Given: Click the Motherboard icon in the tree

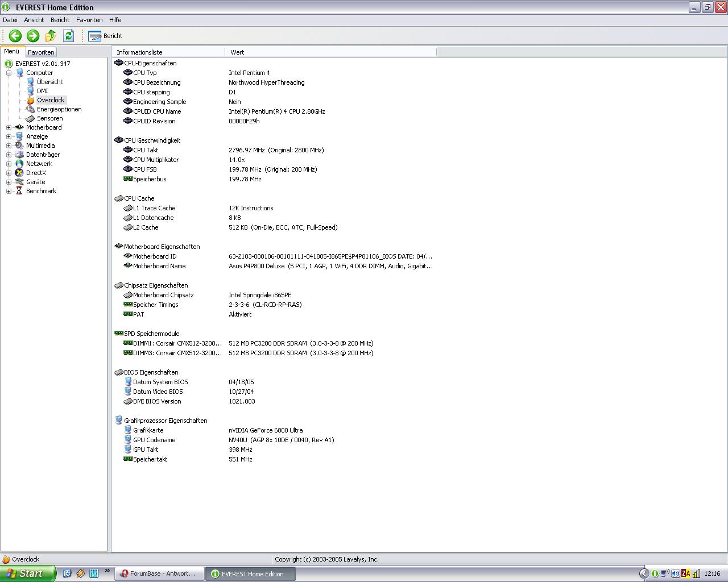Looking at the screenshot, I should pyautogui.click(x=19, y=127).
